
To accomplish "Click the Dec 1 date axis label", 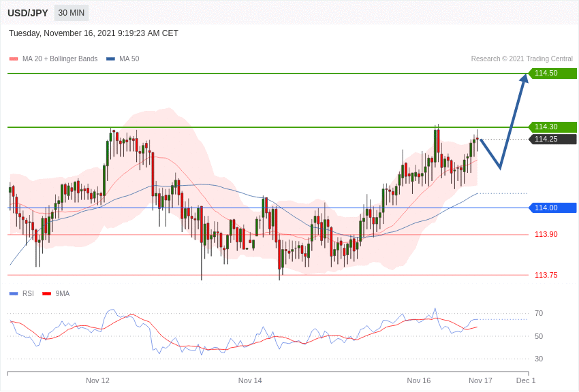I will 526,380.
